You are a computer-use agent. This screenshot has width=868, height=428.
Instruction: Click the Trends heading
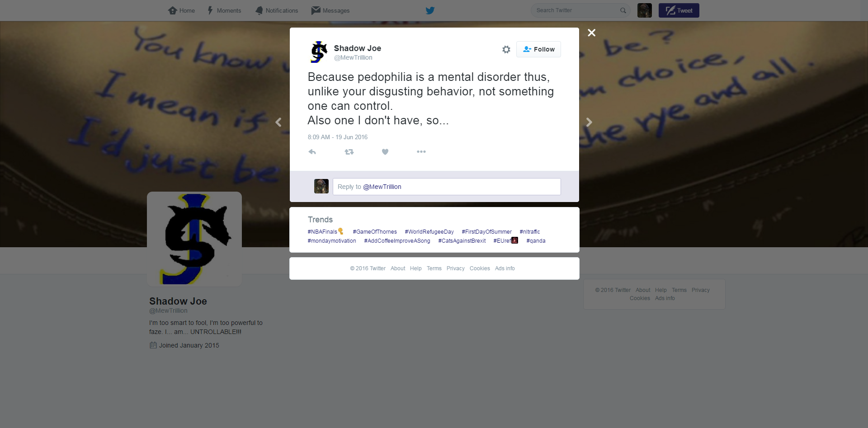320,220
